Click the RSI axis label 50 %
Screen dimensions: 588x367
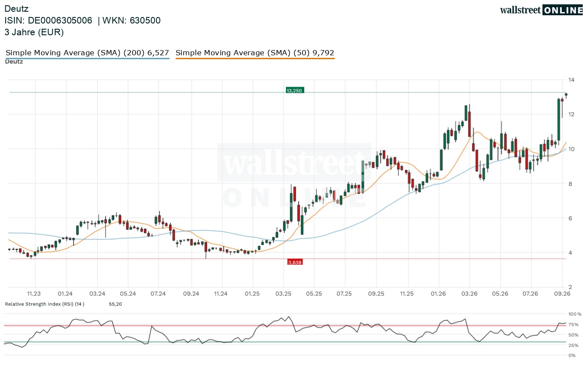coord(574,335)
